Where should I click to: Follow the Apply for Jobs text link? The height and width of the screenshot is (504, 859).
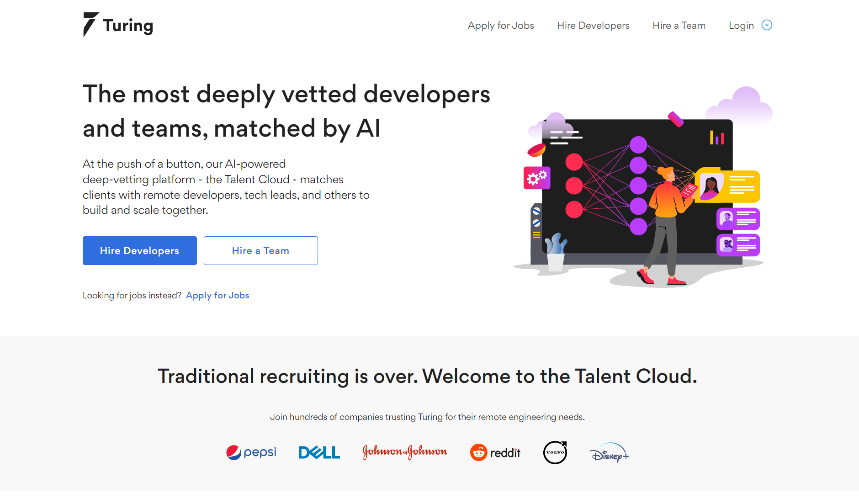(x=217, y=296)
